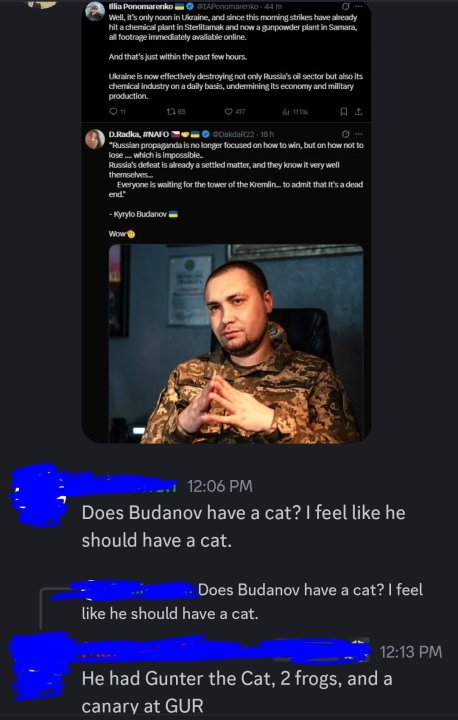Enlarge the Budanov photo in the tweet
458x720 pixels.
click(236, 343)
